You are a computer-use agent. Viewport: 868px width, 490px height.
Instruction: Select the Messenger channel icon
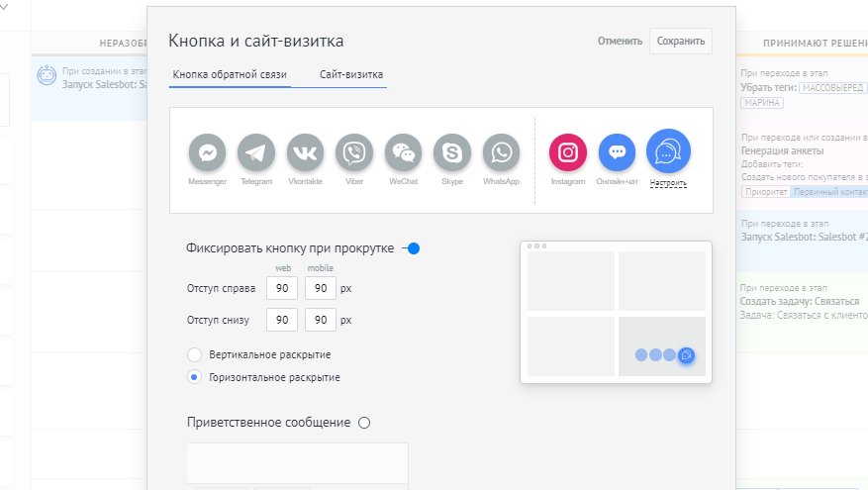point(208,152)
